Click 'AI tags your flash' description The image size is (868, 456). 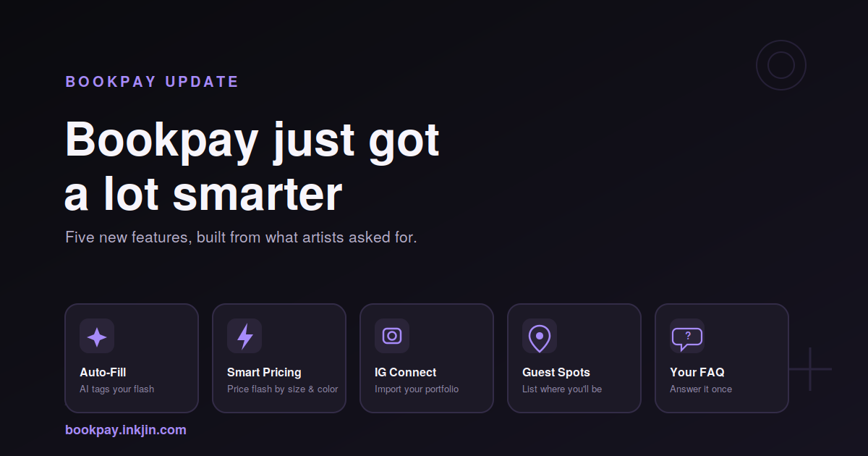116,389
